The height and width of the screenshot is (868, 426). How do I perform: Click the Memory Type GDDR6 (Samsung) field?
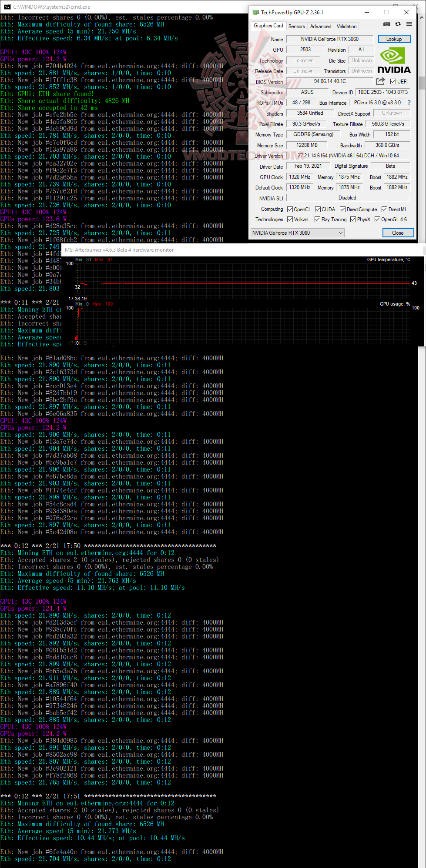(313, 134)
